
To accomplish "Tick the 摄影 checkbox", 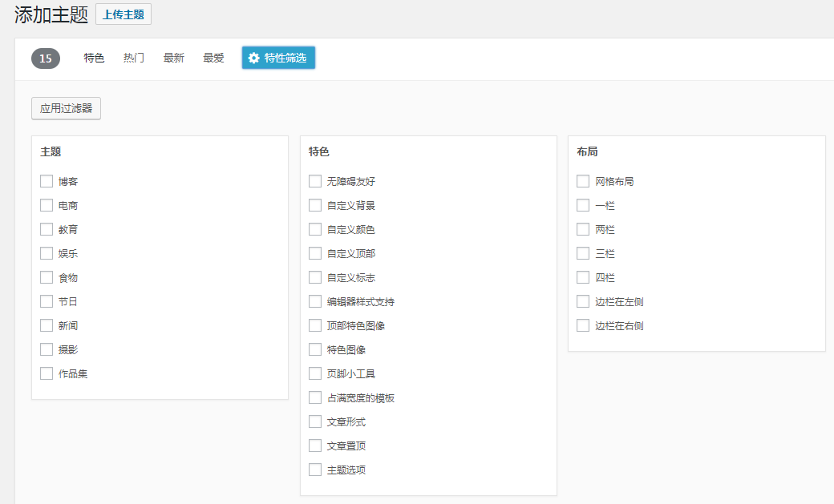I will [47, 349].
